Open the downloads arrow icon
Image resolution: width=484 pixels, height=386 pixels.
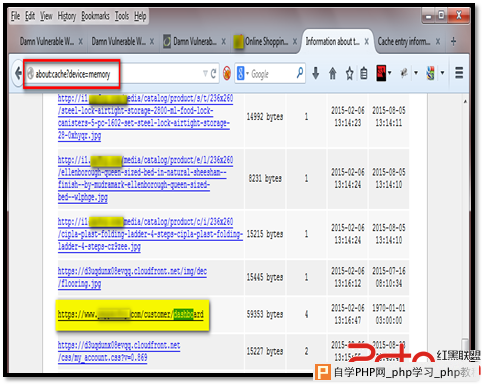coord(316,73)
